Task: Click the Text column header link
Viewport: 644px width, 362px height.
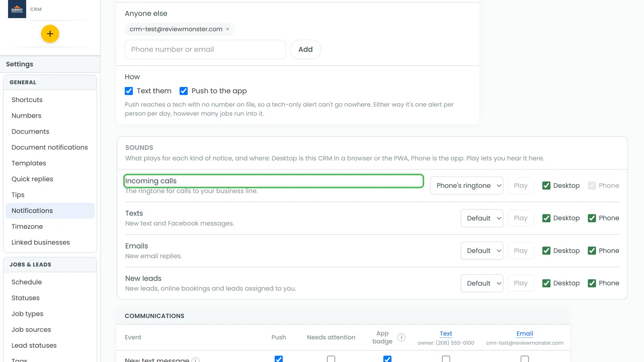Action: tap(446, 333)
